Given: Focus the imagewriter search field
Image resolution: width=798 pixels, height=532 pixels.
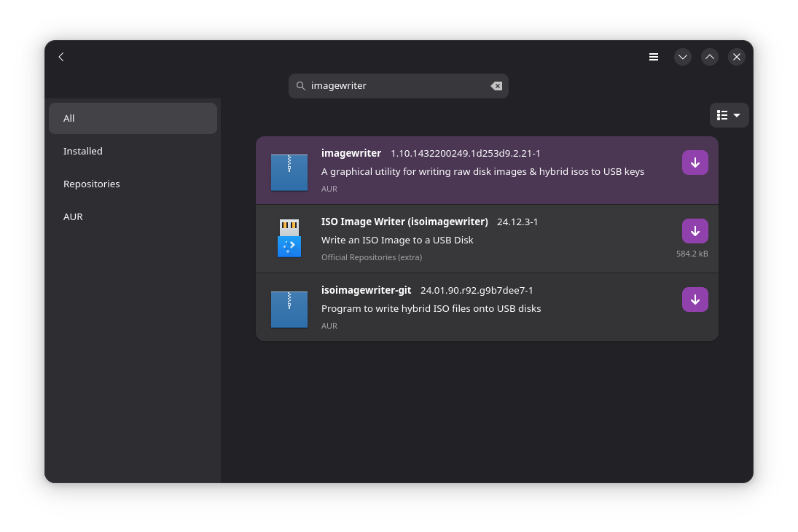Looking at the screenshot, I should [398, 86].
